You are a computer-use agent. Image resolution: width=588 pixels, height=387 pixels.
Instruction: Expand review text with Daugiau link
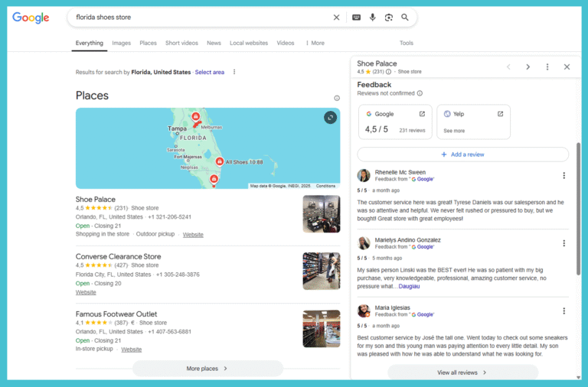click(x=409, y=286)
